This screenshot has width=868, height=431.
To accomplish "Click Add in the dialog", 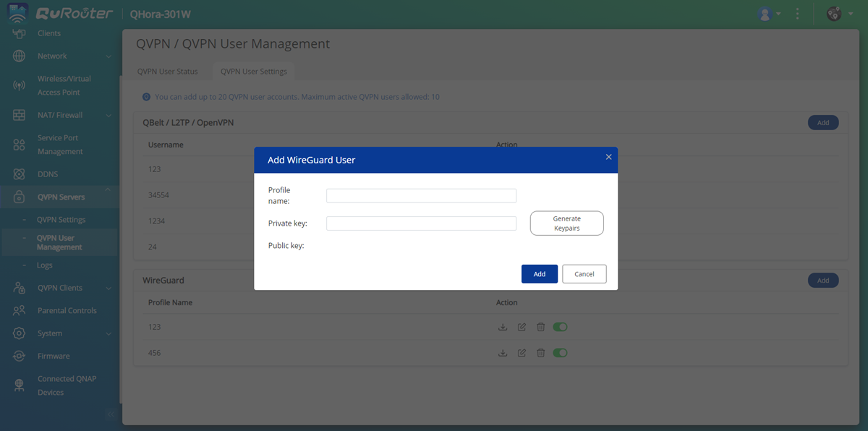I will [540, 274].
